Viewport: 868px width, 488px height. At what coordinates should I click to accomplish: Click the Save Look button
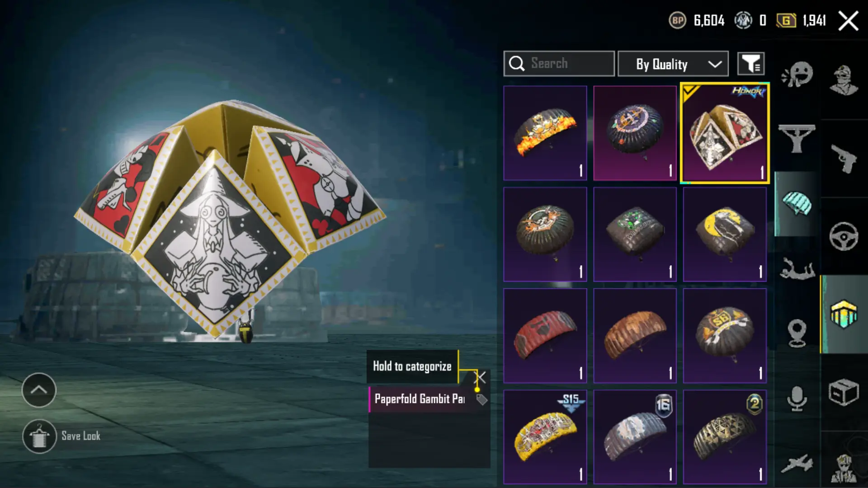[61, 436]
